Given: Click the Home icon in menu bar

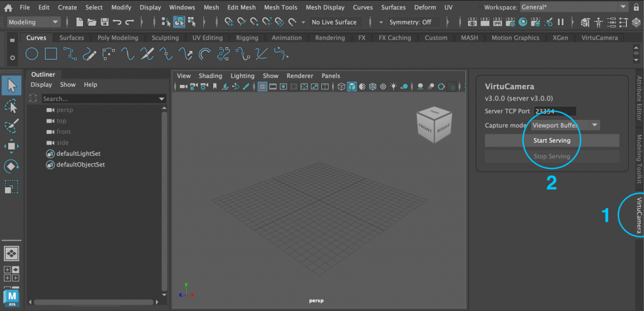Looking at the screenshot, I should coord(8,8).
